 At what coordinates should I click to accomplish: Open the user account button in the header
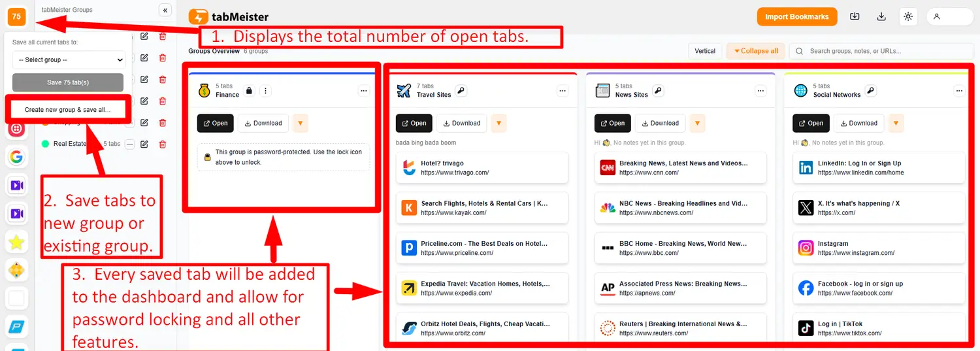(949, 17)
